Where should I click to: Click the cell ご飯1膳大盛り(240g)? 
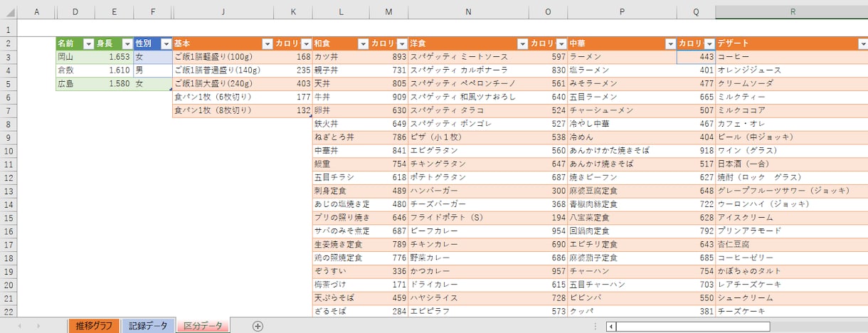tap(223, 83)
